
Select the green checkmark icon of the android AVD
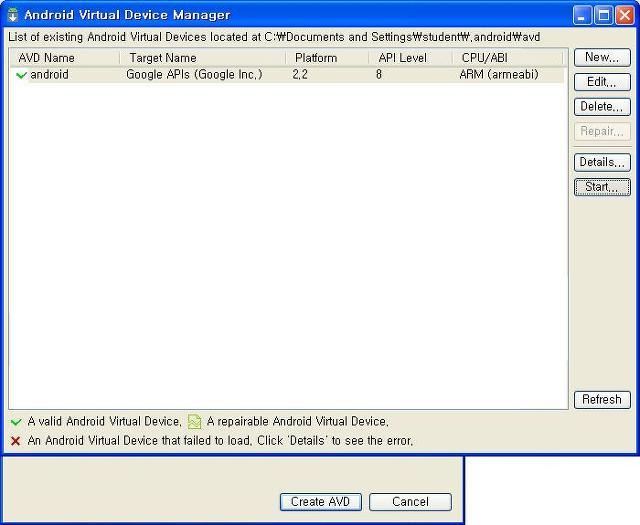(21, 75)
